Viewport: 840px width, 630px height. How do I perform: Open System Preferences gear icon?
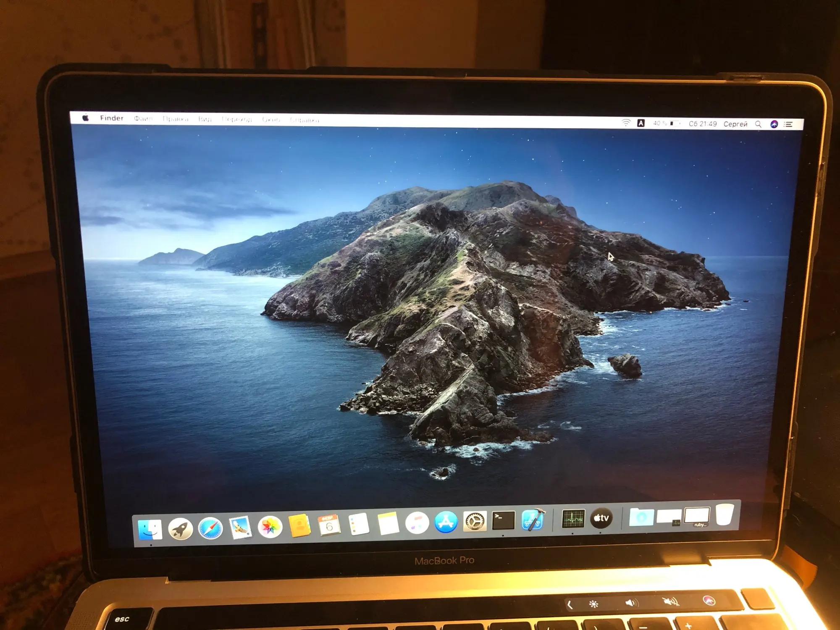coord(475,521)
